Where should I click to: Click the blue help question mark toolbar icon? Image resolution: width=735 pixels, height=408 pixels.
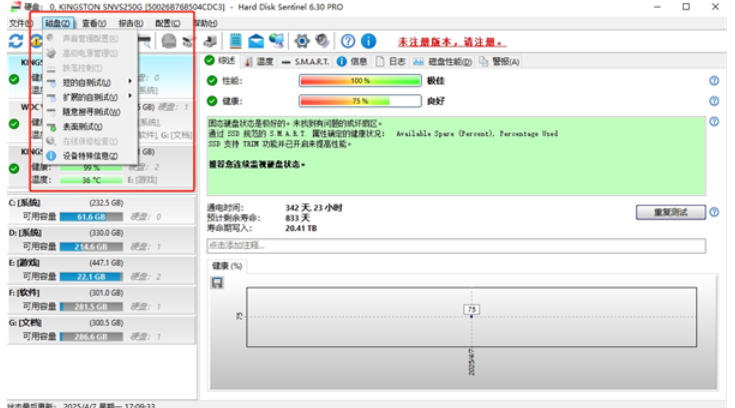348,41
